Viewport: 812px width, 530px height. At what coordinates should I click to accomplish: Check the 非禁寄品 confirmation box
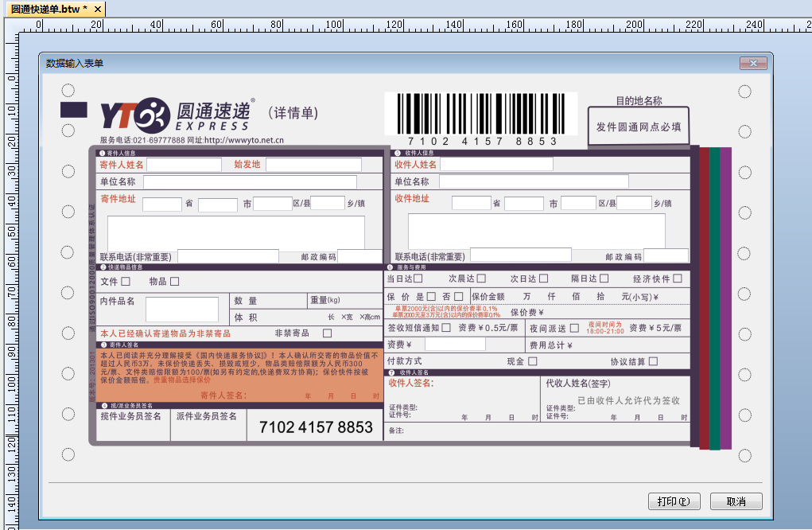coord(327,333)
